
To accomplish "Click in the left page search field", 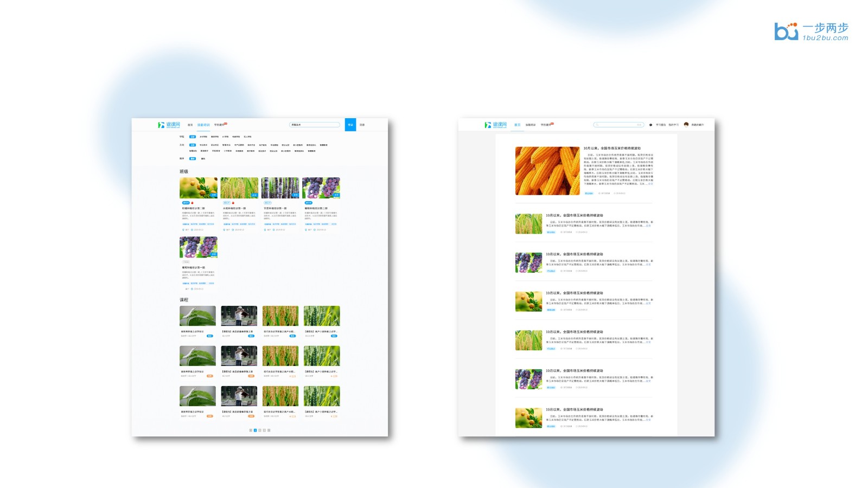I will 315,125.
